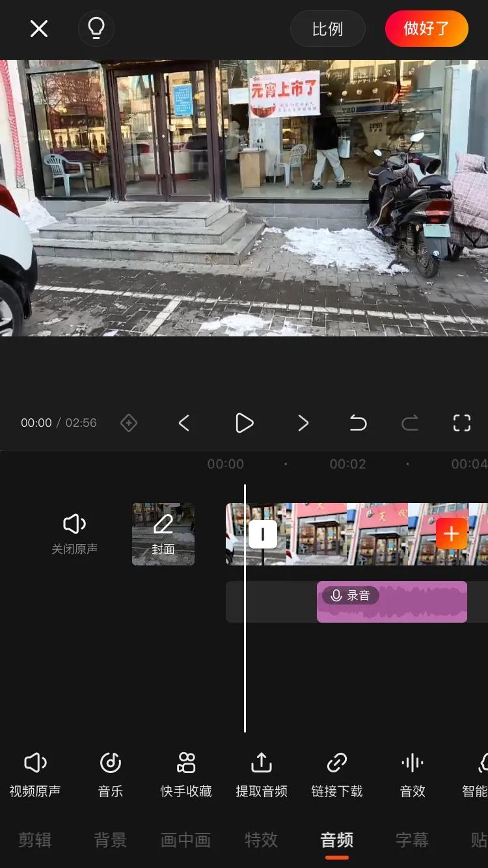Open 快手收藏 favorites audio
Image resolution: width=488 pixels, height=868 pixels.
pyautogui.click(x=186, y=774)
